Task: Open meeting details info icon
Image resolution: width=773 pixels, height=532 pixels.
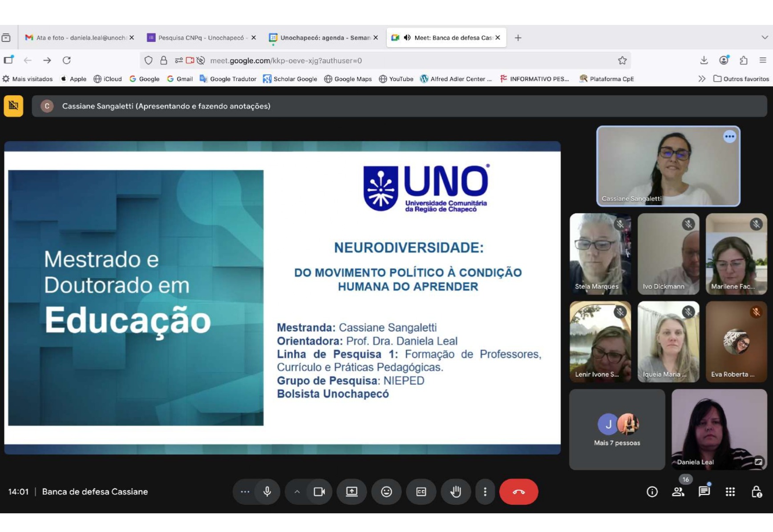Action: (x=652, y=492)
